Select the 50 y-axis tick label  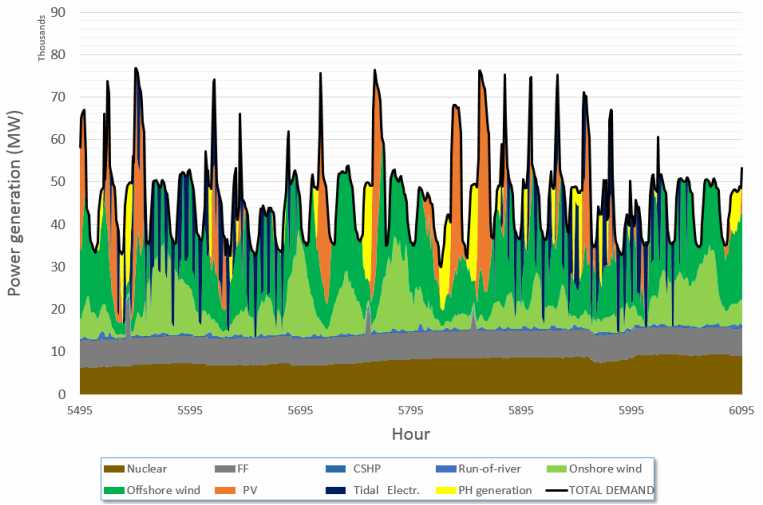59,182
